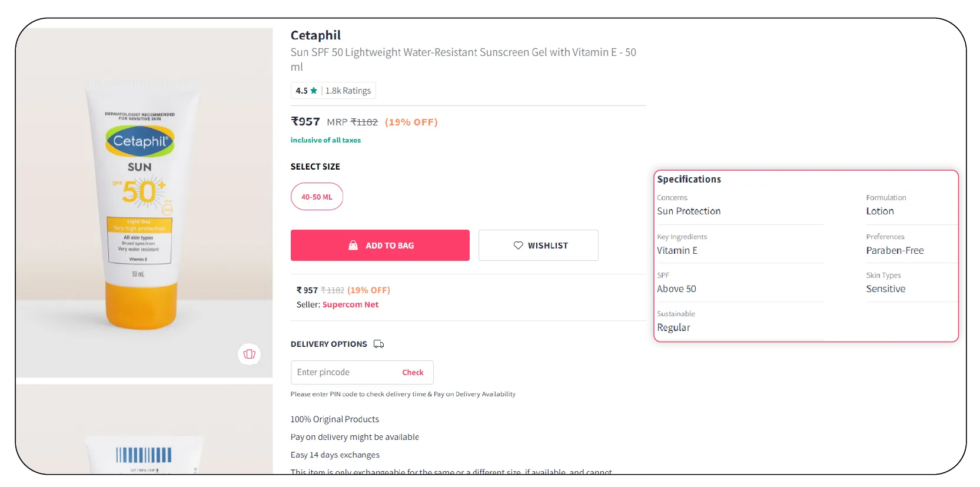Screen dimensions: 980x487
Task: Open the Supercom Net seller link
Action: pos(350,304)
